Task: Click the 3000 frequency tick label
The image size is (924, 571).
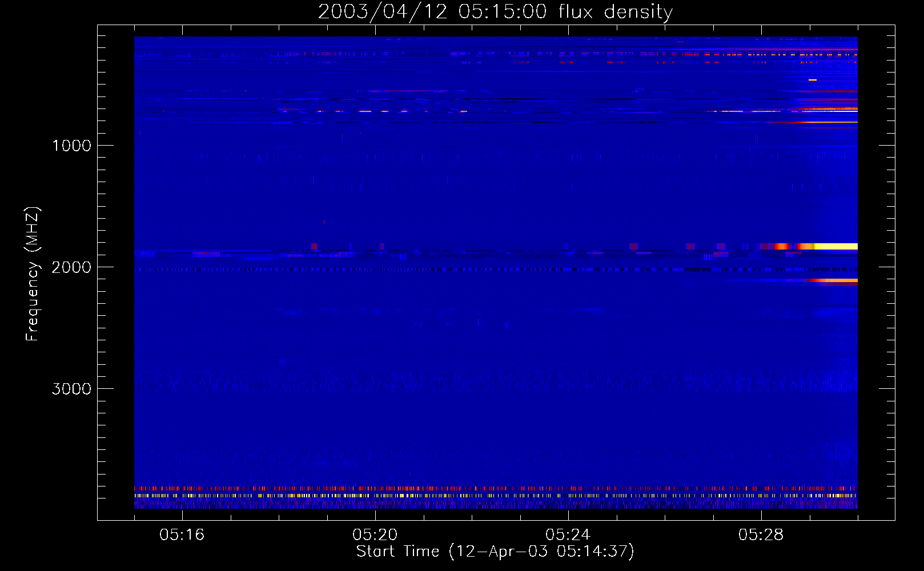Action: 71,389
